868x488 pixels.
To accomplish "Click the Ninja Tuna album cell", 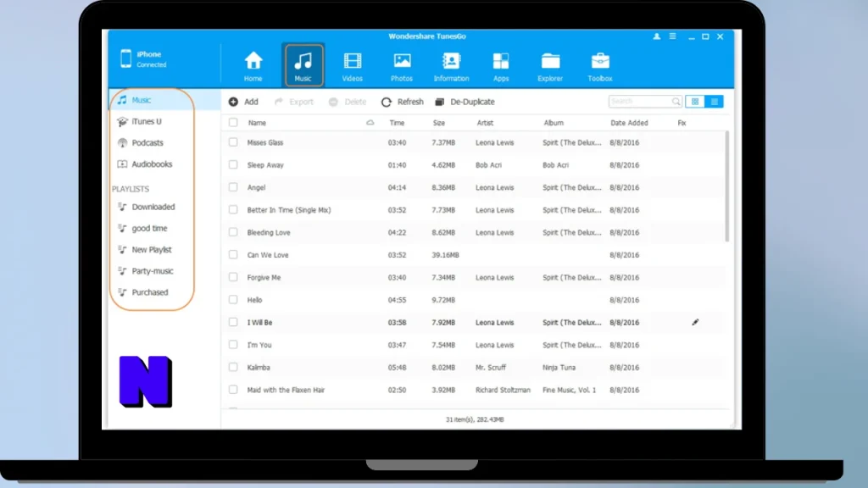I will [x=559, y=368].
